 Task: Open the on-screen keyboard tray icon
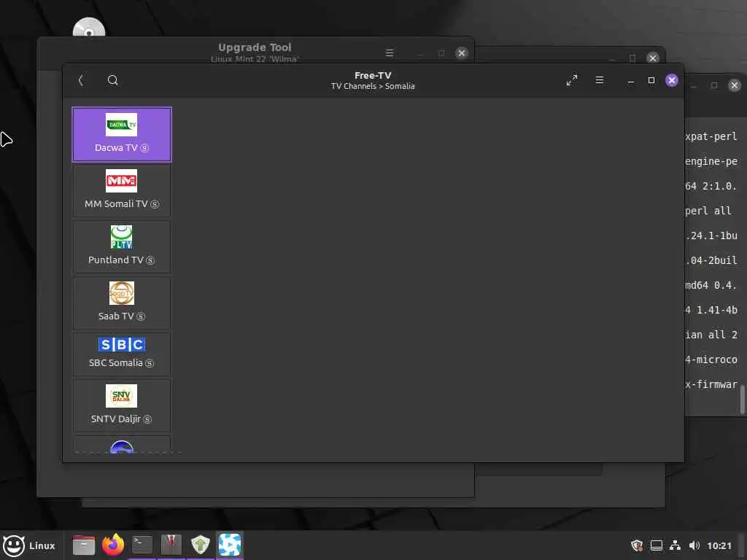pos(657,545)
